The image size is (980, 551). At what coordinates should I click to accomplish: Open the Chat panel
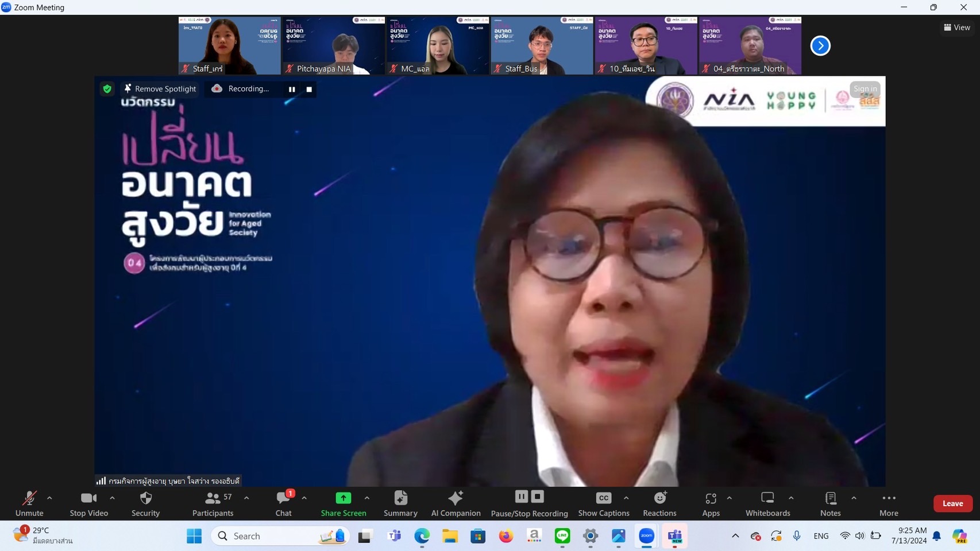(x=283, y=503)
